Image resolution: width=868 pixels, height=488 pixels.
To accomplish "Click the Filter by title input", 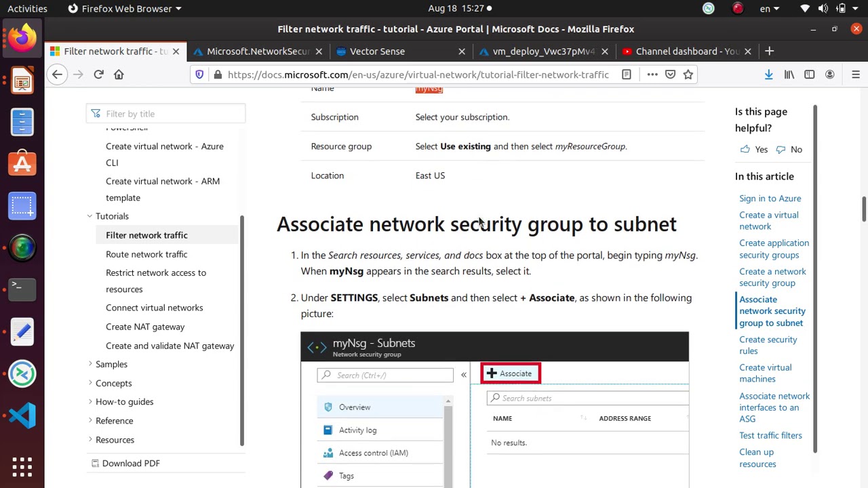I will (x=165, y=114).
